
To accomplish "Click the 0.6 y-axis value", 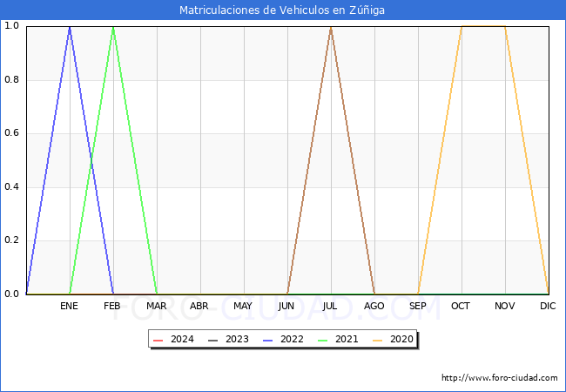I will coord(11,132).
